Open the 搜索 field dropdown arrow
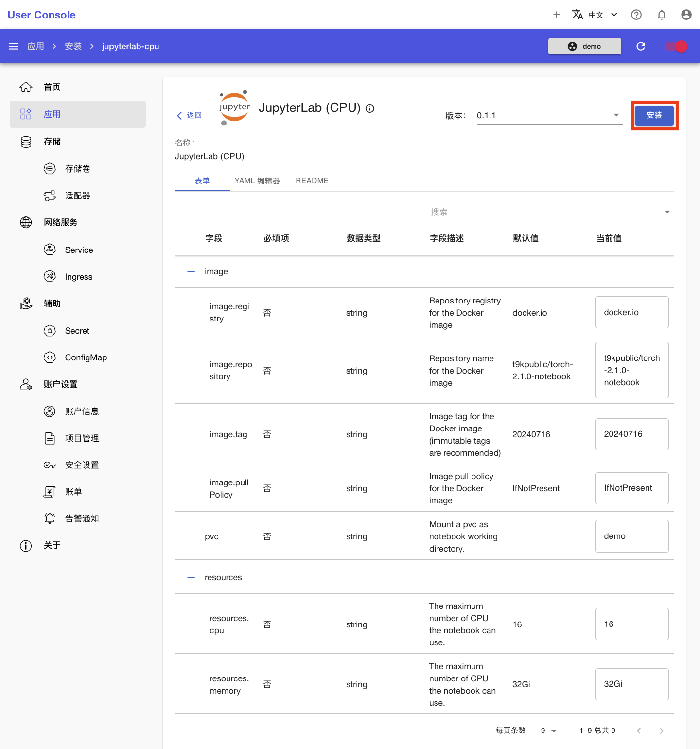 [667, 212]
